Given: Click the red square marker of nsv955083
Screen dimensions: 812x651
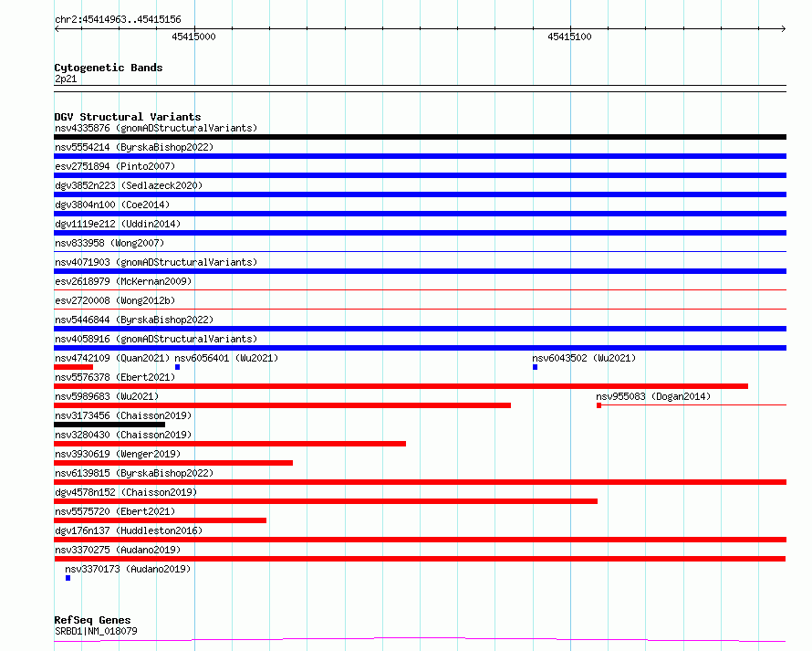Looking at the screenshot, I should (x=599, y=405).
